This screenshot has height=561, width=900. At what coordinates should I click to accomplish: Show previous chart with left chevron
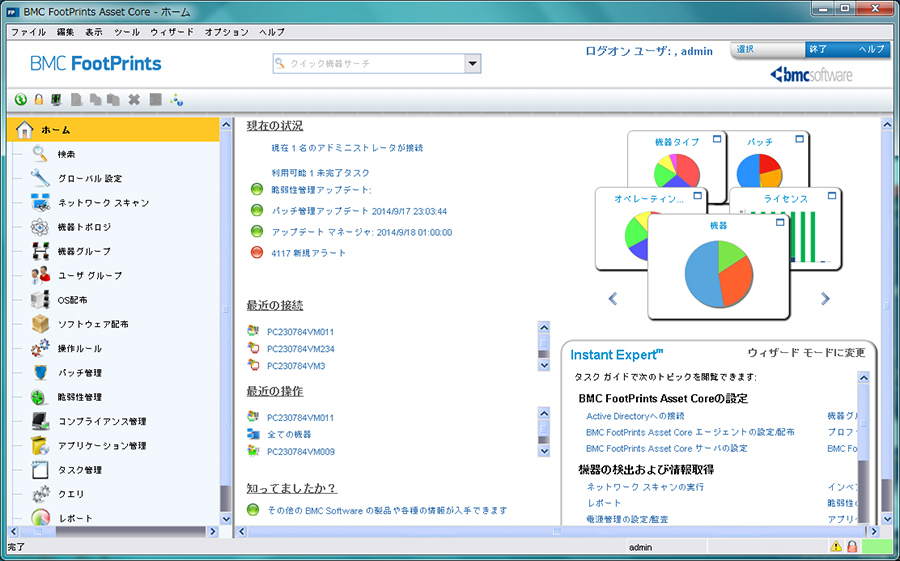point(613,298)
